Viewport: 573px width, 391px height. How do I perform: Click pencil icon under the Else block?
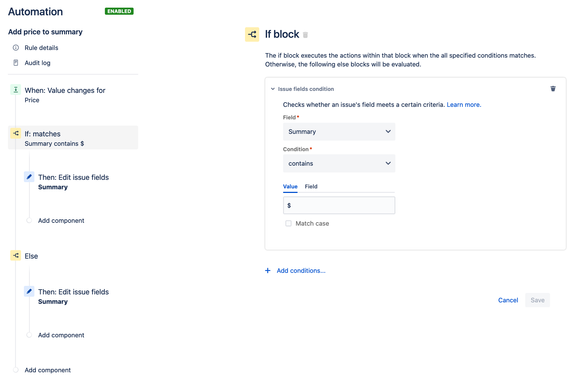tap(29, 291)
